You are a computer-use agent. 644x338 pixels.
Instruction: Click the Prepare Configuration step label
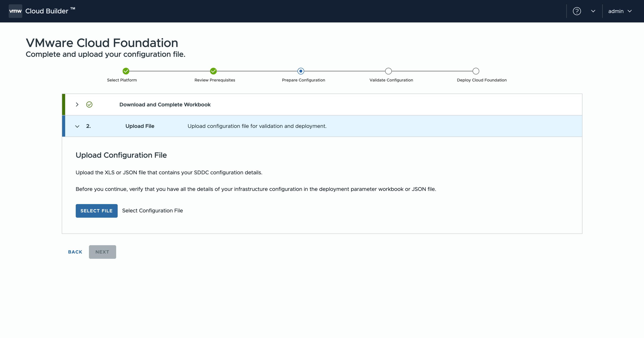tap(303, 80)
